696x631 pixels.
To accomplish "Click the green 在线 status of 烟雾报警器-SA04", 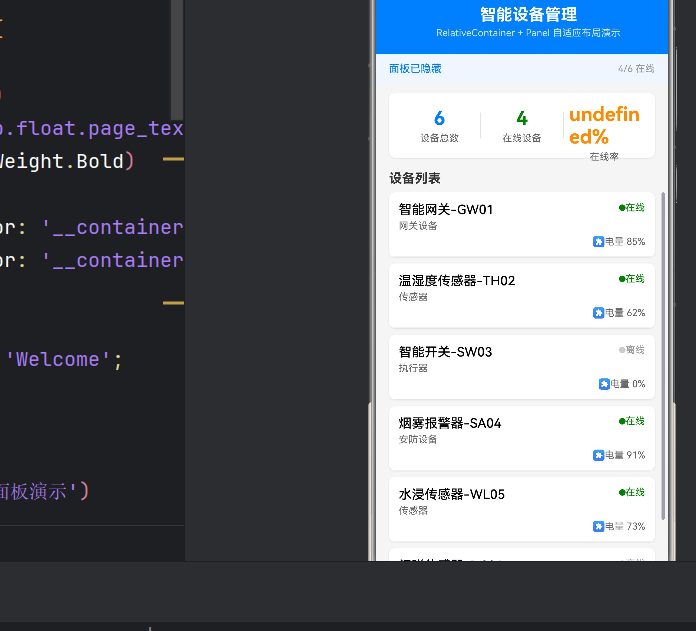I will tap(632, 421).
